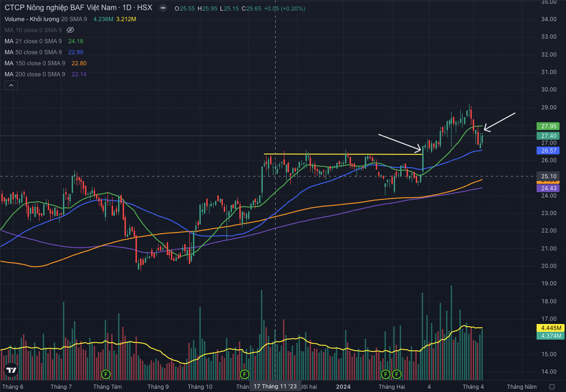Open chart time axis settings gear
This screenshot has width=566, height=392.
(x=552, y=386)
